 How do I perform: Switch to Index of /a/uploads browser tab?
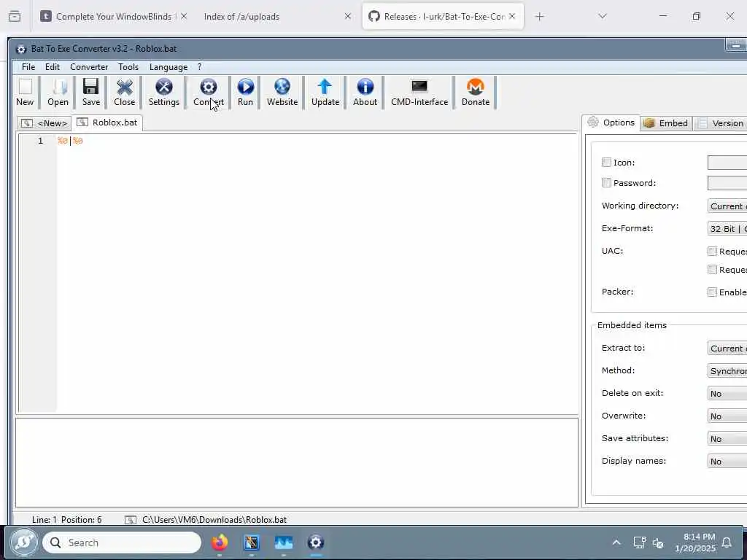pyautogui.click(x=241, y=17)
